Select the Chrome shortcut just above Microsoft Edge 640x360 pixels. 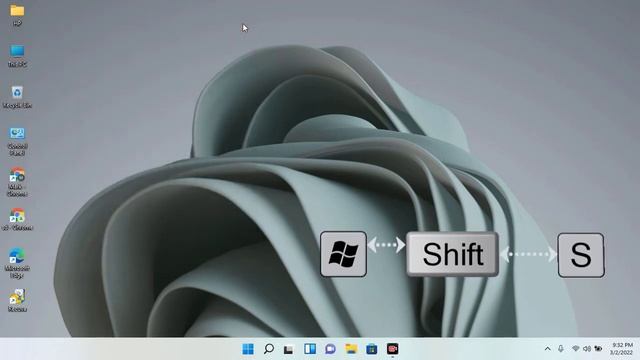[17, 220]
